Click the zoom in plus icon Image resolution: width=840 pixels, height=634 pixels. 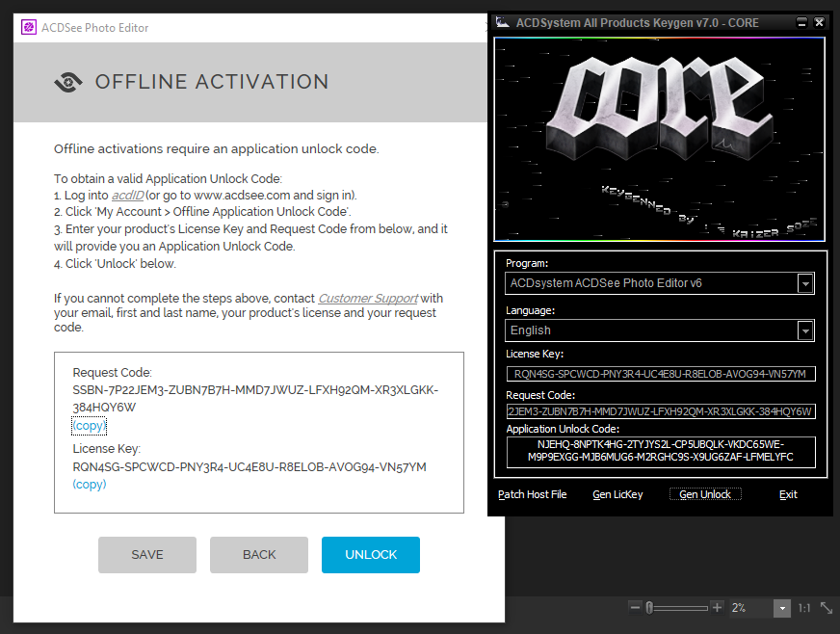[x=717, y=607]
